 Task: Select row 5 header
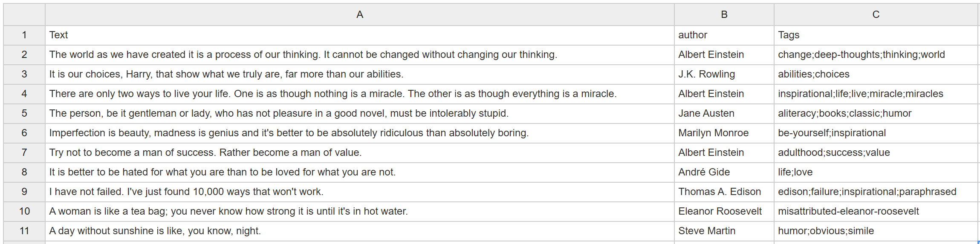click(24, 113)
